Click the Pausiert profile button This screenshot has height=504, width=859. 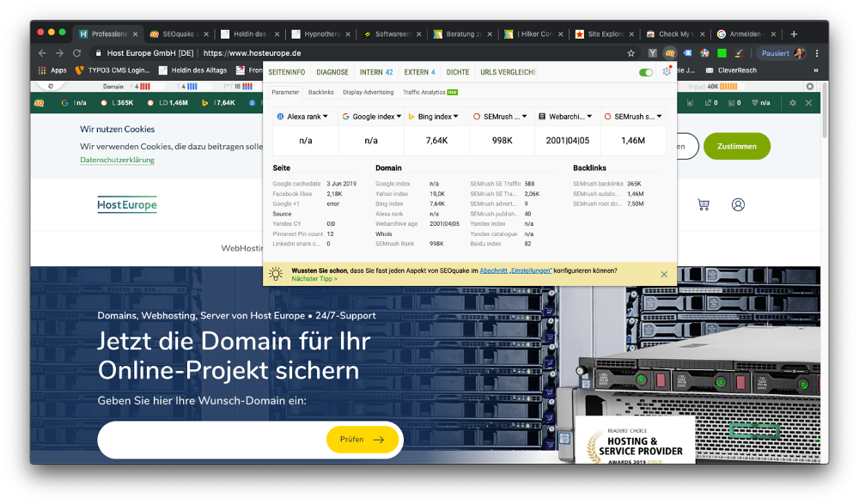click(782, 53)
